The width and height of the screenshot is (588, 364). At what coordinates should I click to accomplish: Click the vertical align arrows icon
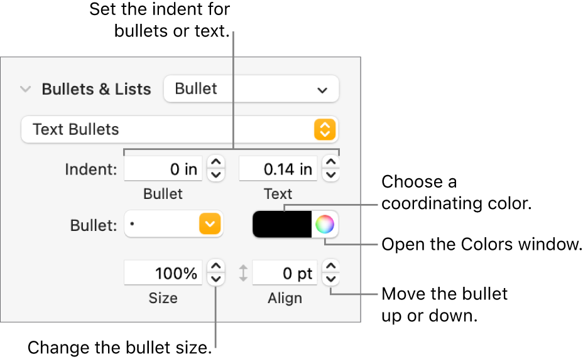(x=243, y=273)
